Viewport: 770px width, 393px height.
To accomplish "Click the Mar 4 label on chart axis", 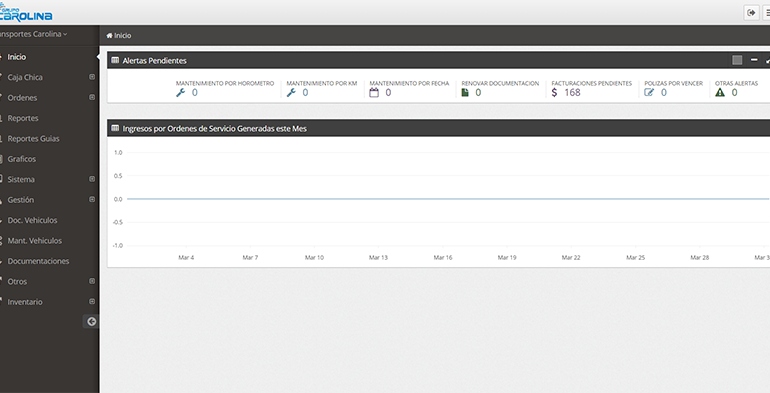I will [x=186, y=257].
